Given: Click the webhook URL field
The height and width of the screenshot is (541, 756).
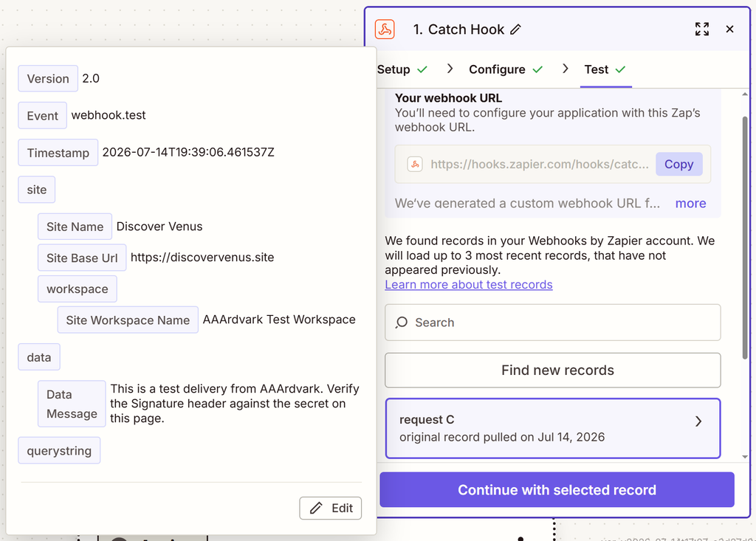Looking at the screenshot, I should pos(552,165).
